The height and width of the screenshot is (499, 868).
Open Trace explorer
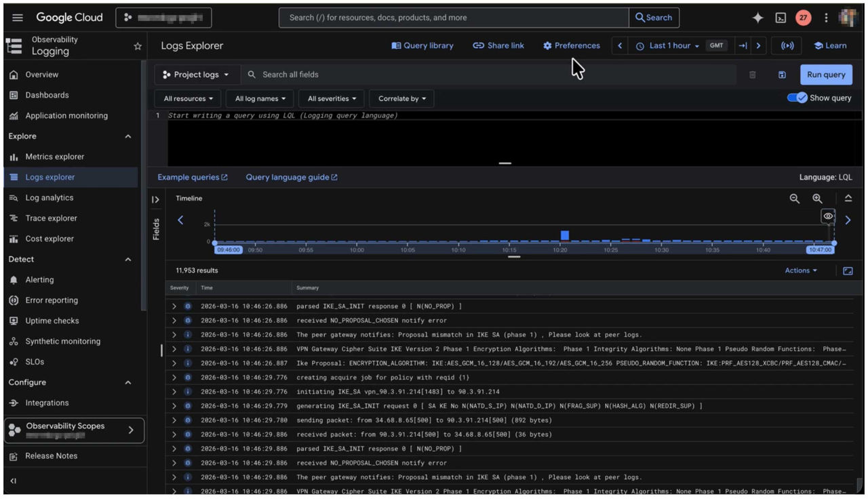pos(70,218)
